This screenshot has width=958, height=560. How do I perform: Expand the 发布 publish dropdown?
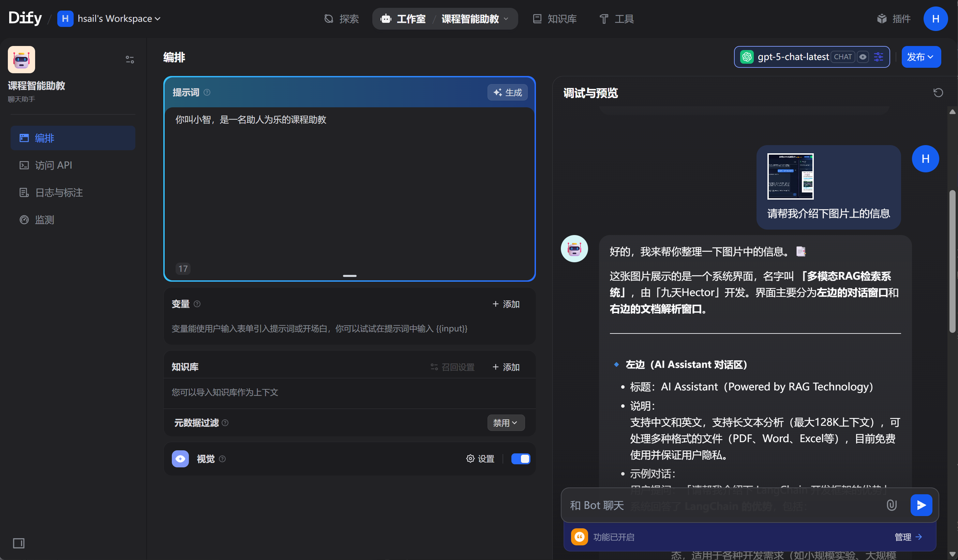[x=921, y=57]
